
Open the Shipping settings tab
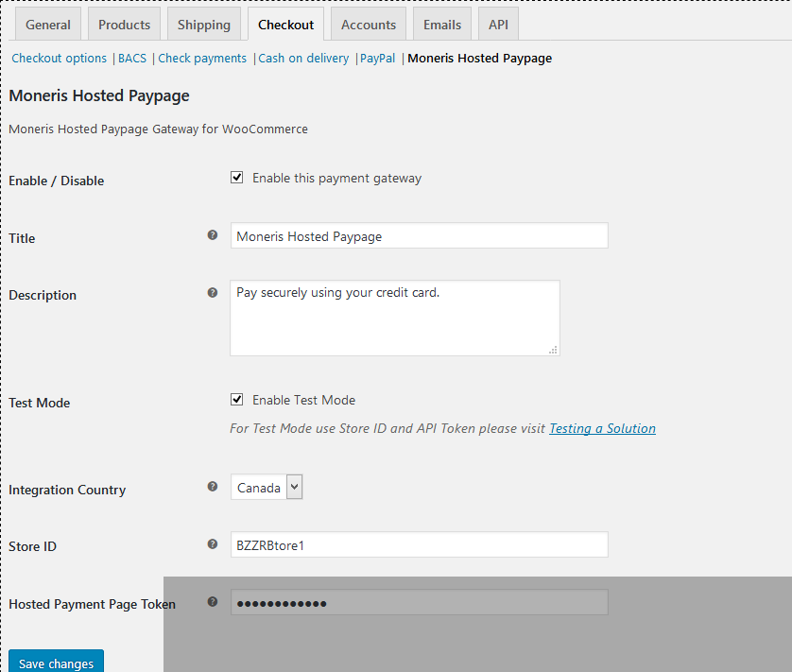click(x=204, y=25)
